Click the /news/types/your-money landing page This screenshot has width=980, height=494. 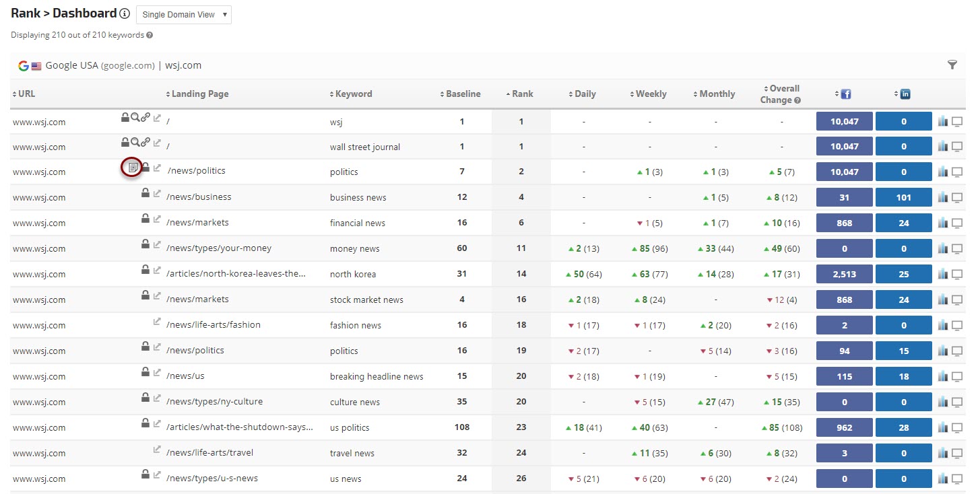(x=219, y=248)
